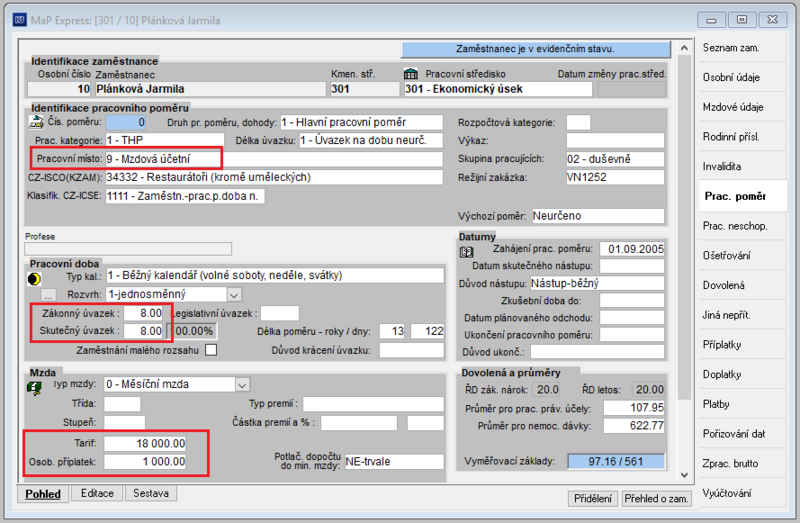The width and height of the screenshot is (800, 523).
Task: Click the Tarif field with 18 000.00
Action: click(x=145, y=443)
